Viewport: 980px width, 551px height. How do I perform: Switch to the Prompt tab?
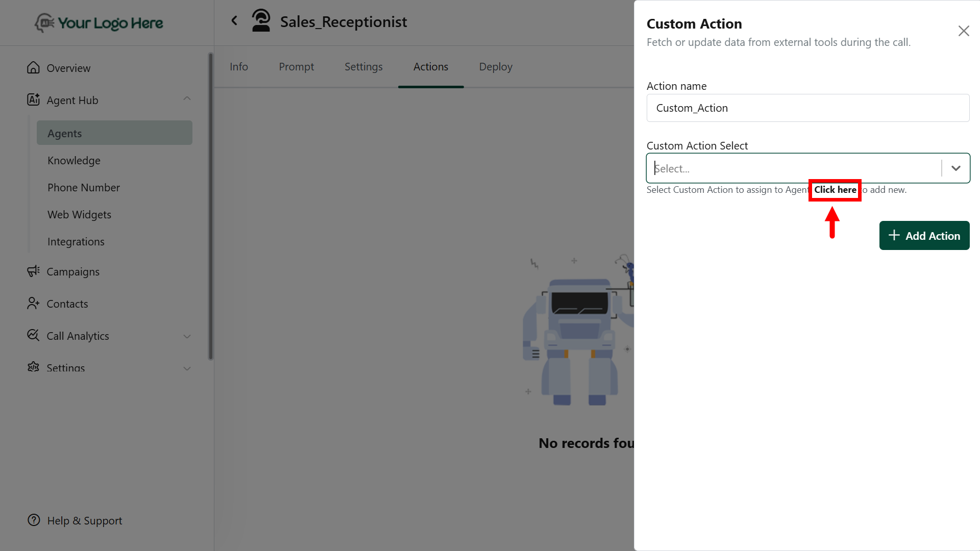point(296,67)
